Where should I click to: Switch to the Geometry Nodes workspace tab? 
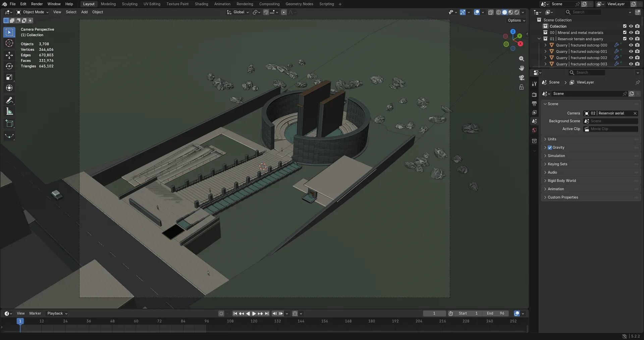[x=299, y=4]
